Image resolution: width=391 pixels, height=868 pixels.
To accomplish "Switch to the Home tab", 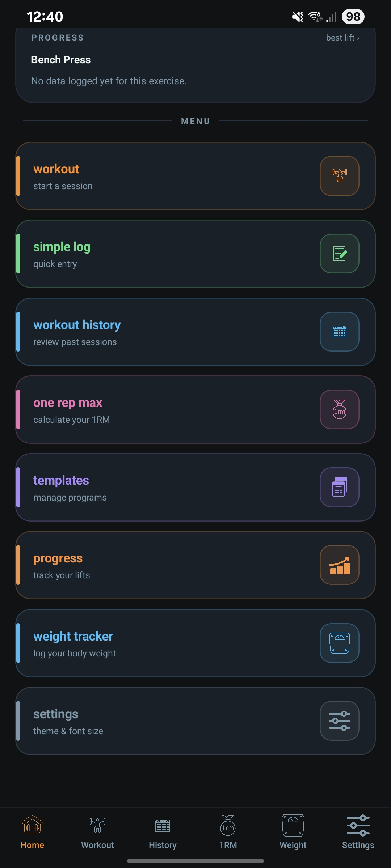I will point(32,832).
